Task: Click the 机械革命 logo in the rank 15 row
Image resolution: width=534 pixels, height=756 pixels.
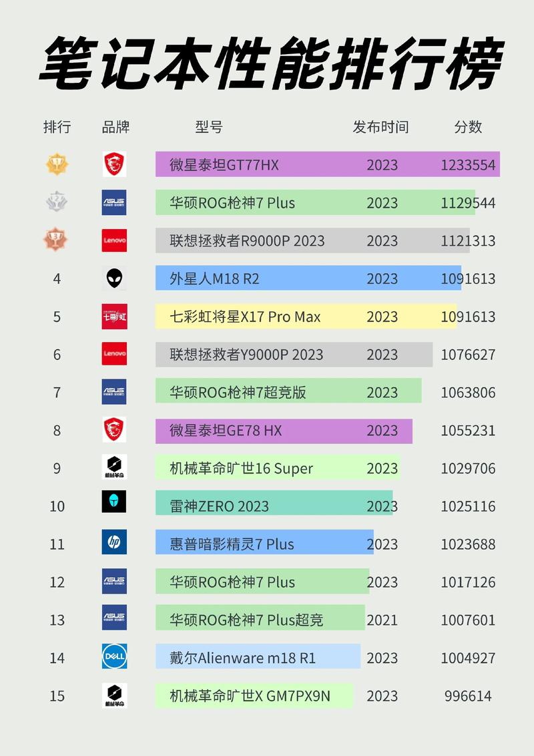Action: (x=114, y=695)
